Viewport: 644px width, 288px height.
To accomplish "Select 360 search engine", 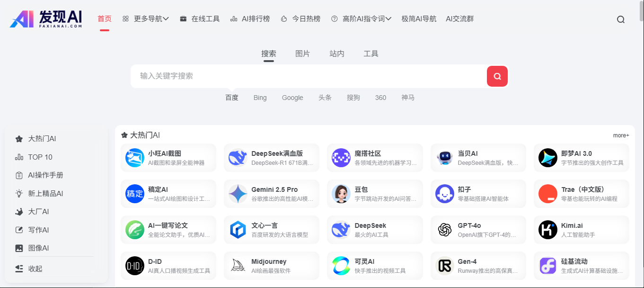I will [381, 98].
